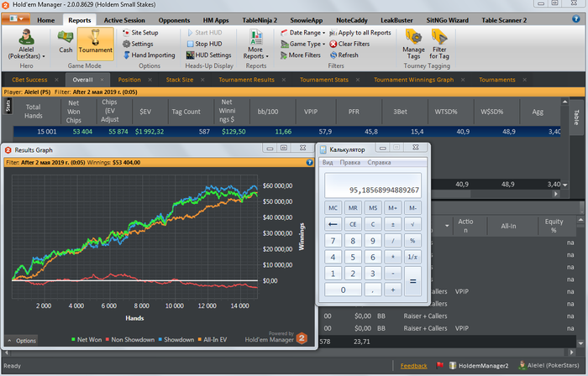The width and height of the screenshot is (588, 376).
Task: Open More Filters
Action: [301, 55]
